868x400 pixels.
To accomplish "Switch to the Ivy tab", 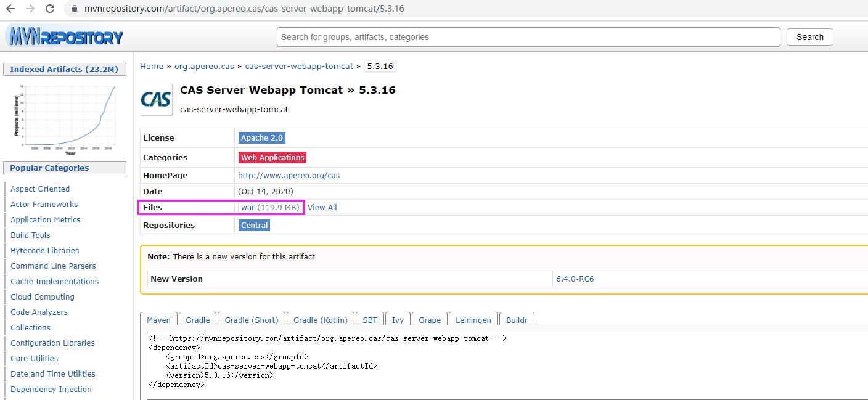I will click(x=398, y=320).
